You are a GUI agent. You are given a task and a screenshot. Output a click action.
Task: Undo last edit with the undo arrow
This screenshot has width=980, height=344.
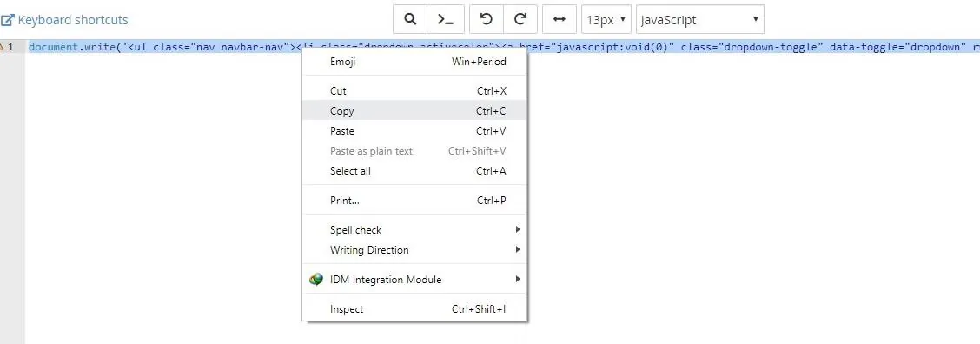(486, 19)
